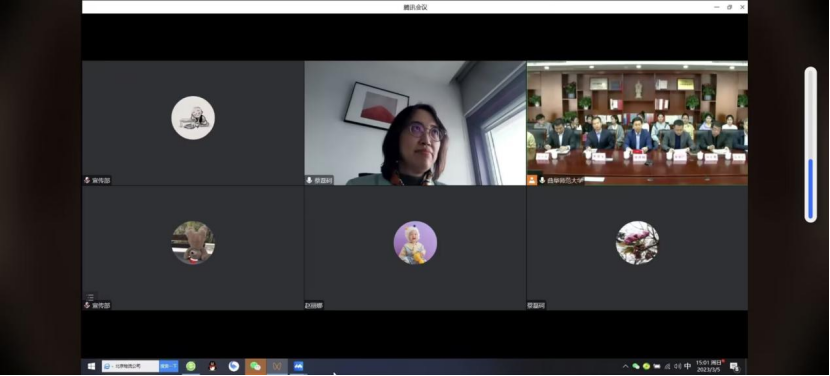Viewport: 830px width, 376px height.
Task: Open the notification center icon
Action: click(x=734, y=366)
